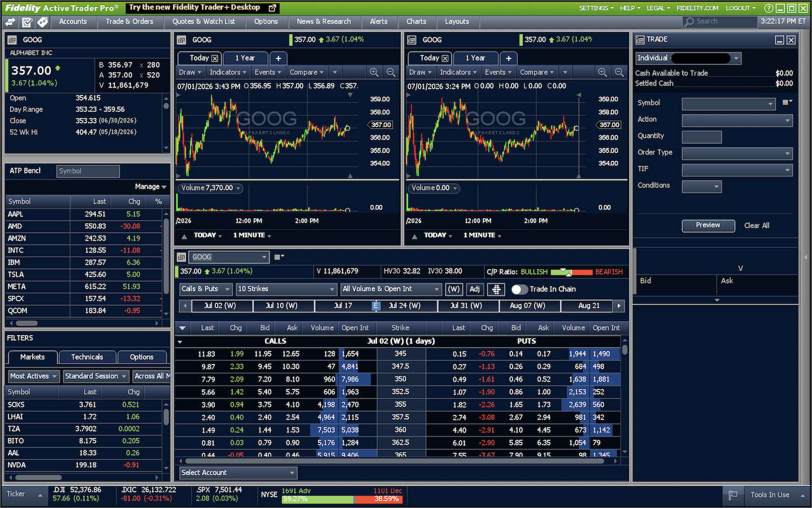Viewport: 812px width, 508px height.
Task: Click the ATP Bench Symbol input field
Action: [88, 171]
